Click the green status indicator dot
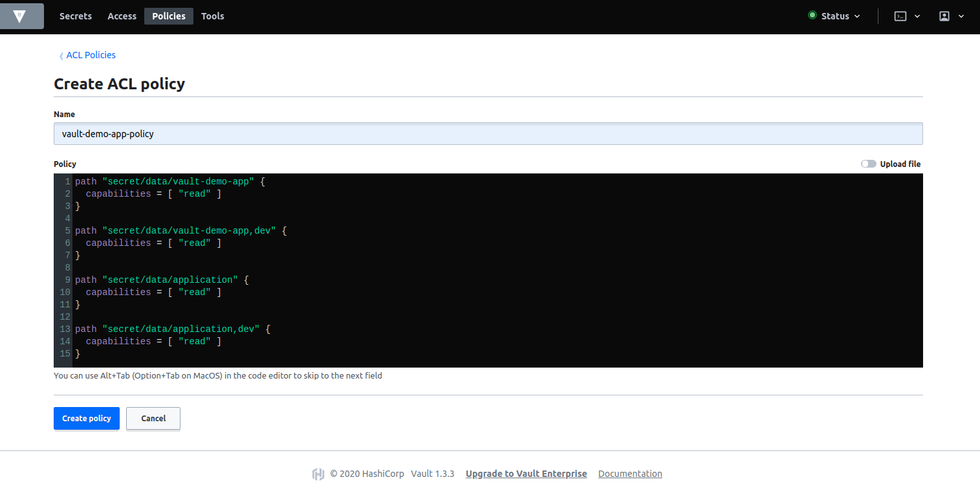This screenshot has width=980, height=497. 812,16
